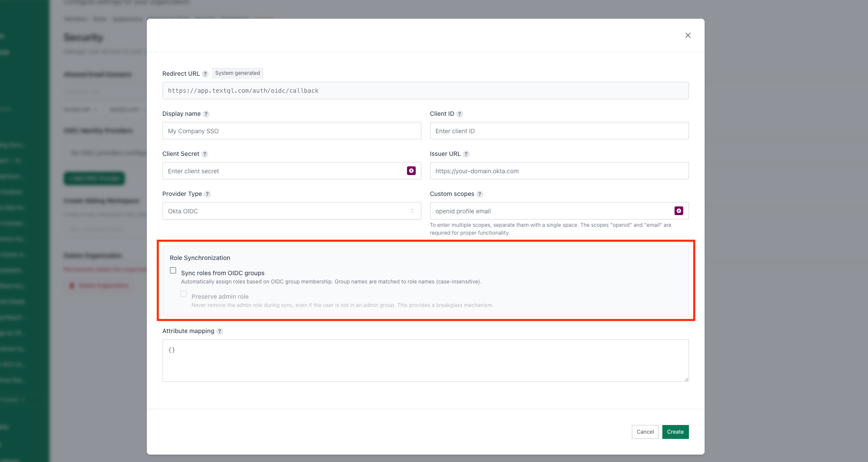This screenshot has height=462, width=868.
Task: Open Issuer URL help icon
Action: [x=466, y=154]
